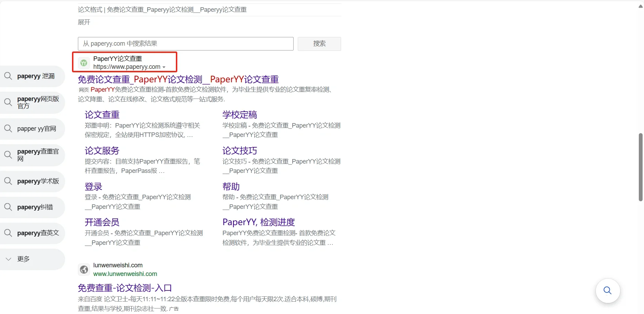This screenshot has height=314, width=644.
Task: Click search icon beside 'paperyy纠错'
Action: 8,207
